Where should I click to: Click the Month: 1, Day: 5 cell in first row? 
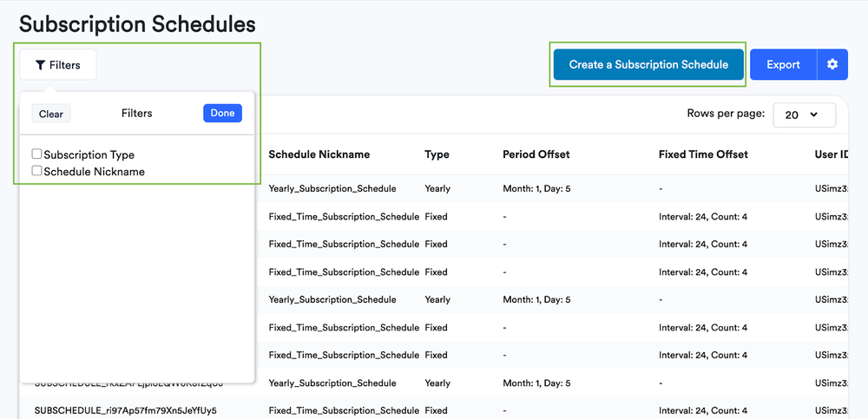(536, 189)
